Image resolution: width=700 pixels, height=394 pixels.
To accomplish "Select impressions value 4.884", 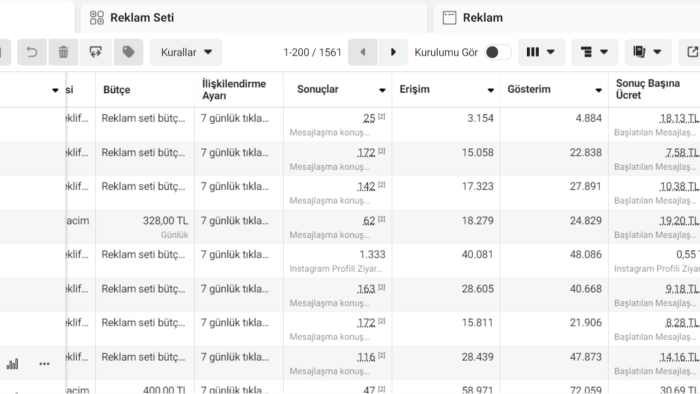I will [588, 118].
